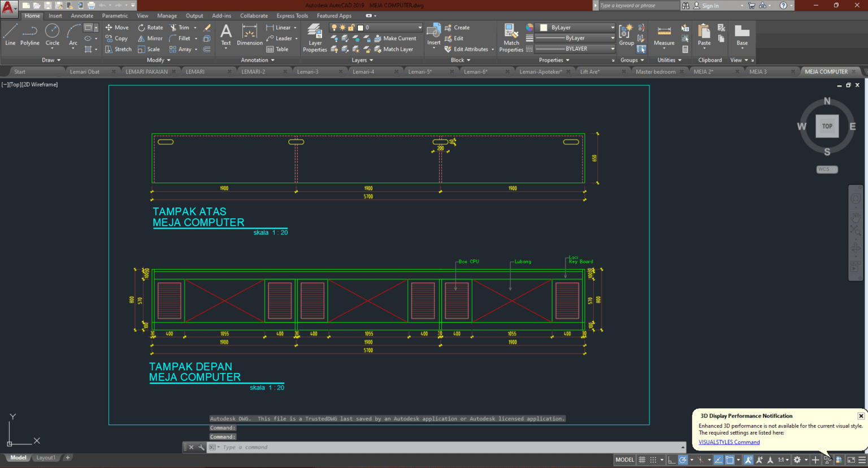Open the MEJA 3 drawing tab
The image size is (868, 468).
point(758,71)
